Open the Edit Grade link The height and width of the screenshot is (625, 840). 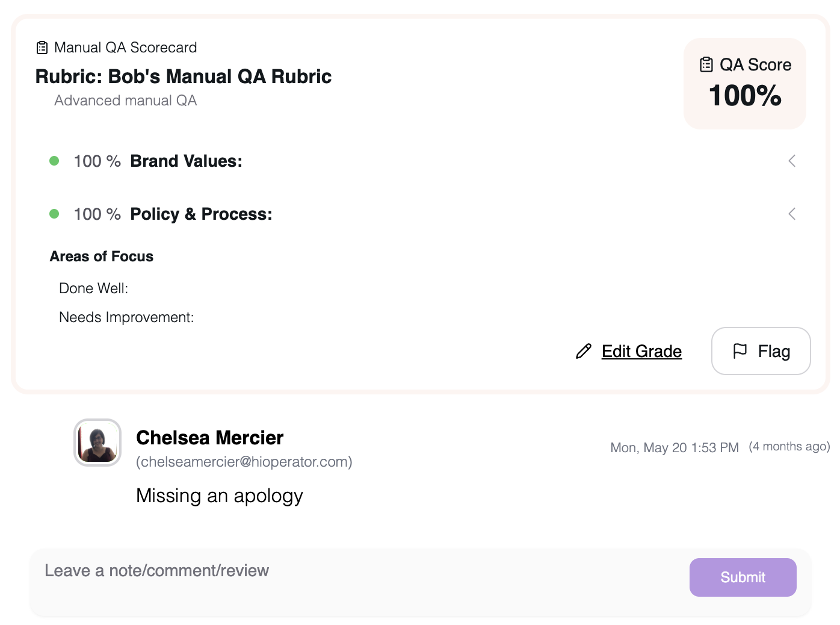(641, 351)
